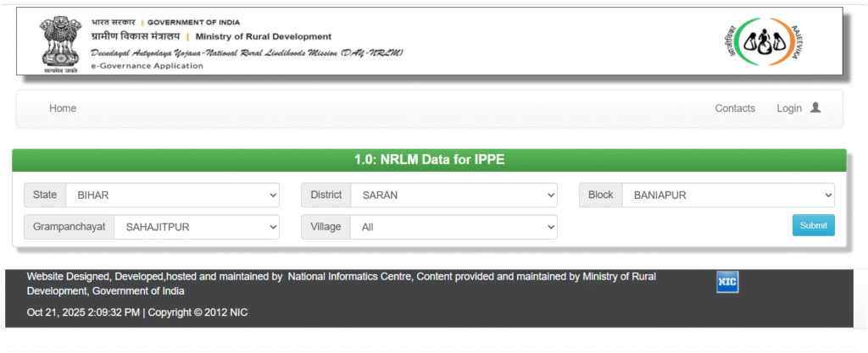Click the user silhouette icon beside Login
This screenshot has height=353, width=868.
(815, 108)
